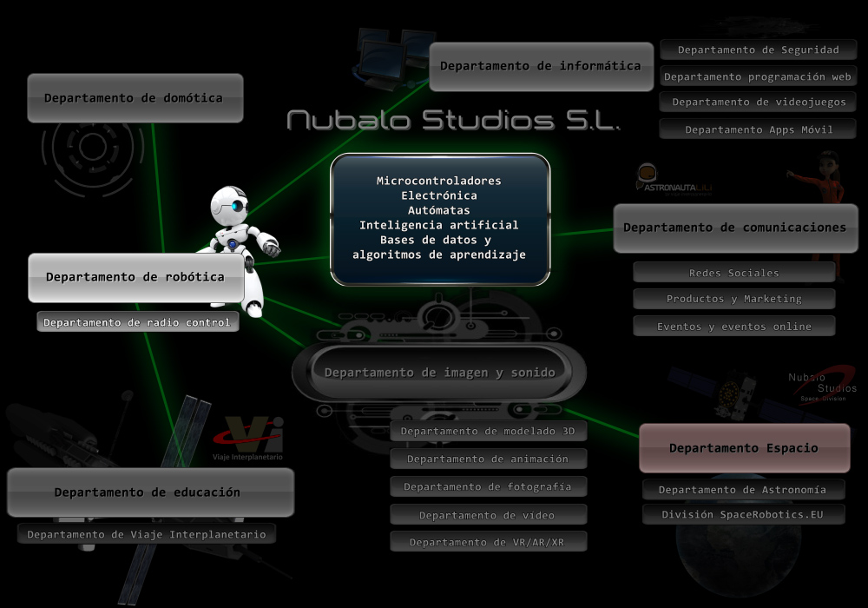This screenshot has width=868, height=608.
Task: Open Departamento de educación
Action: coord(150,492)
